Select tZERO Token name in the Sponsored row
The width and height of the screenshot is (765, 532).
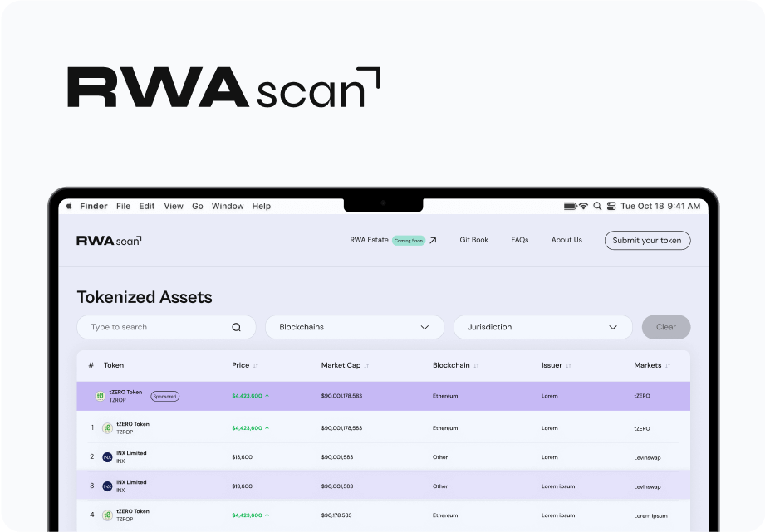[x=125, y=392]
